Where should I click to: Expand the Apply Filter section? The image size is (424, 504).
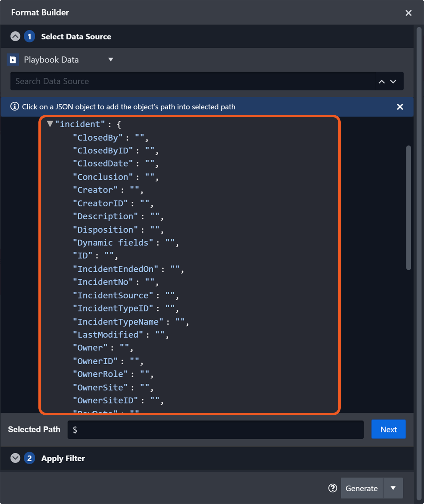(x=15, y=458)
